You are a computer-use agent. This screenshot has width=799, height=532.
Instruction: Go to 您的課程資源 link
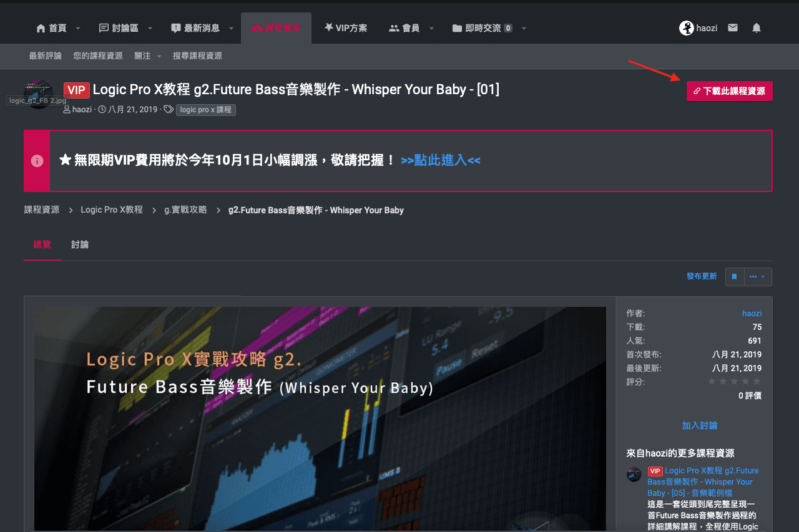[98, 56]
